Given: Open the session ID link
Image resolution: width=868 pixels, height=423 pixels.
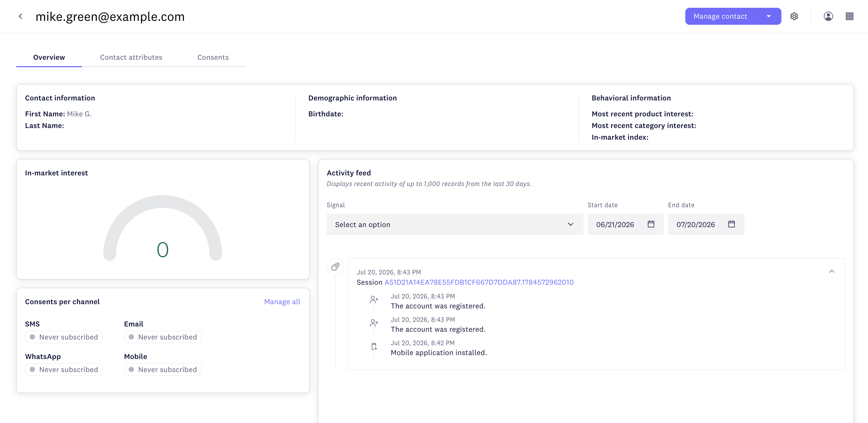Looking at the screenshot, I should click(479, 282).
